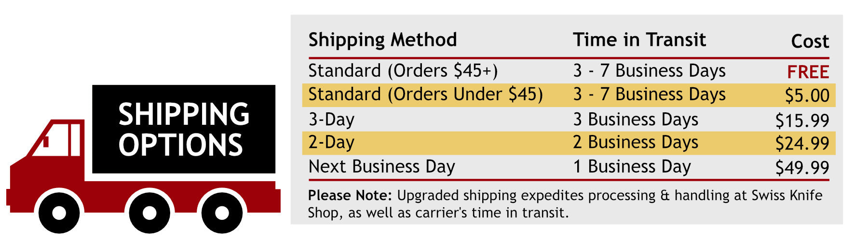The width and height of the screenshot is (868, 241).
Task: Click the $49.99 price
Action: [802, 168]
